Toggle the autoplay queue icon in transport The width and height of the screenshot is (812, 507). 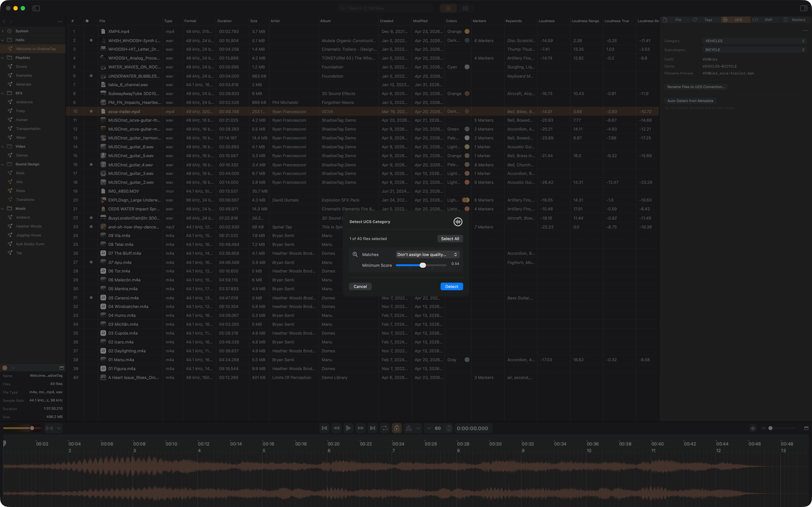[x=397, y=428]
